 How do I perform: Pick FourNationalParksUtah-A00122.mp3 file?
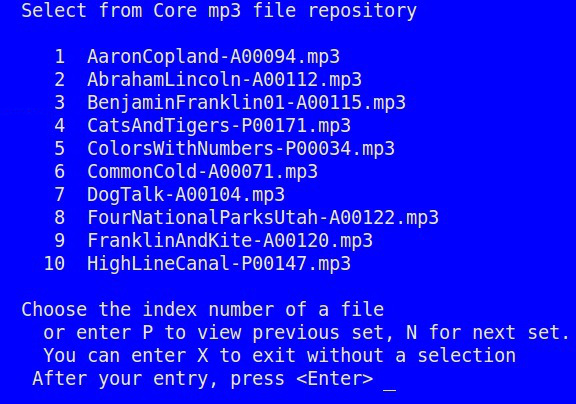tap(263, 218)
